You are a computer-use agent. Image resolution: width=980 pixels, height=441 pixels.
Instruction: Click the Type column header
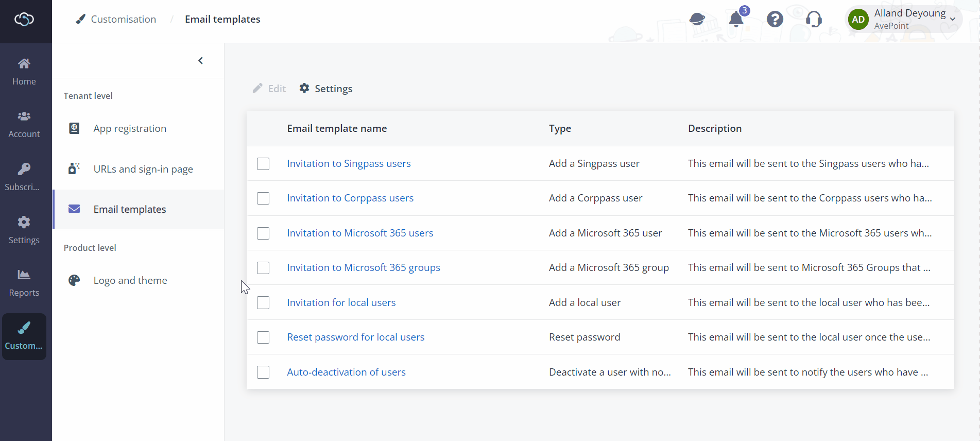point(560,128)
